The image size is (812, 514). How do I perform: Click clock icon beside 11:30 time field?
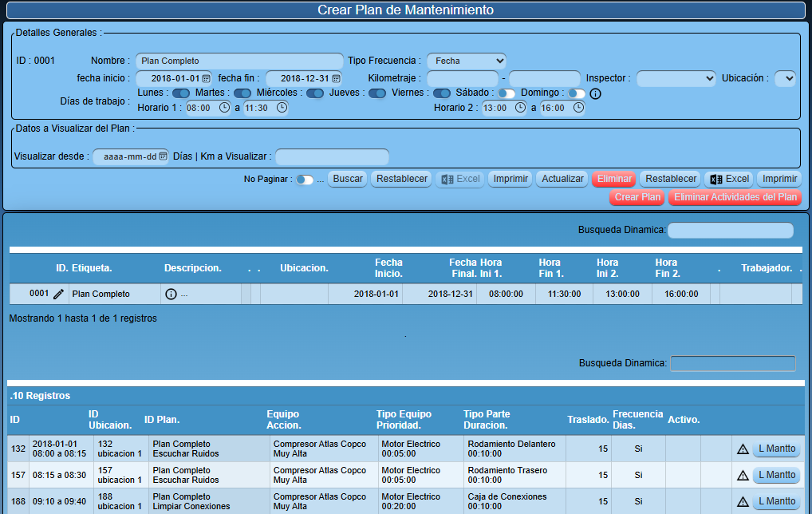click(x=282, y=108)
